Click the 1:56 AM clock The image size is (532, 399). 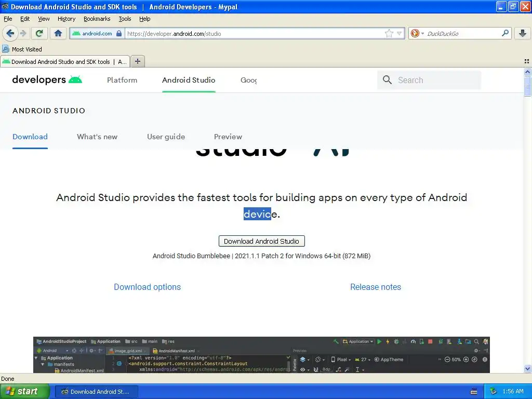pyautogui.click(x=513, y=391)
